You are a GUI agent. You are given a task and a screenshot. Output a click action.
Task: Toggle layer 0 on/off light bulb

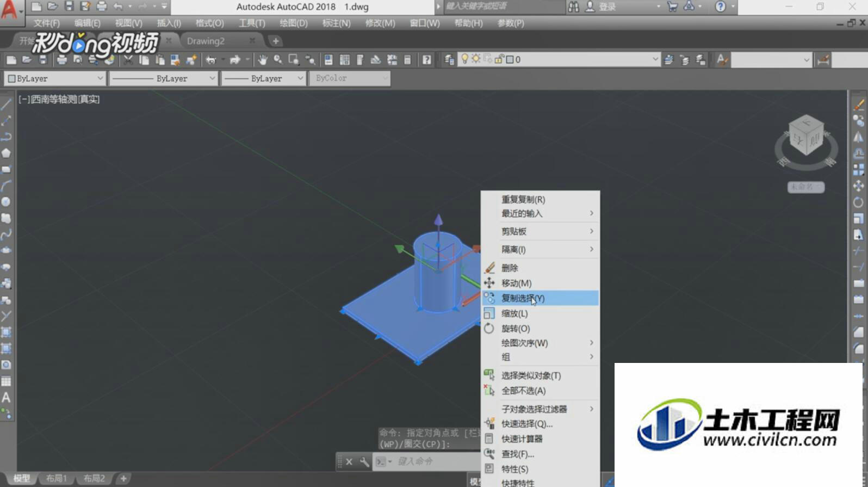coord(464,59)
